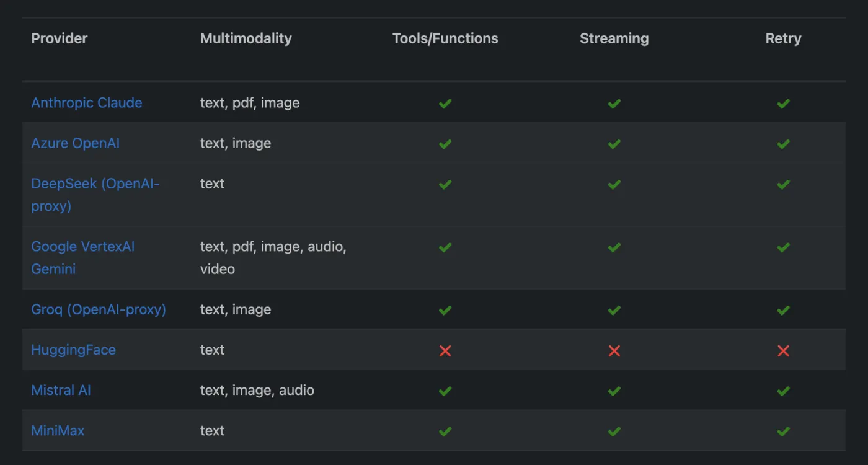Viewport: 868px width, 465px height.
Task: Open the Groq (OpenAI-proxy) link
Action: coord(99,309)
